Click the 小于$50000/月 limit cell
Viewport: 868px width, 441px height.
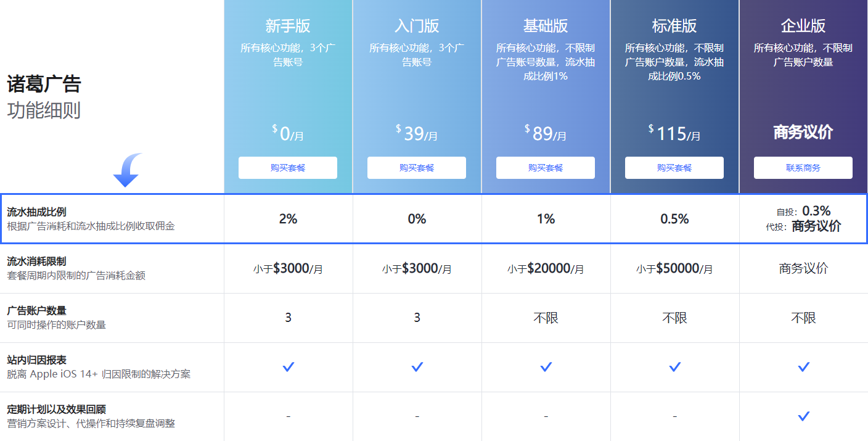pos(674,269)
